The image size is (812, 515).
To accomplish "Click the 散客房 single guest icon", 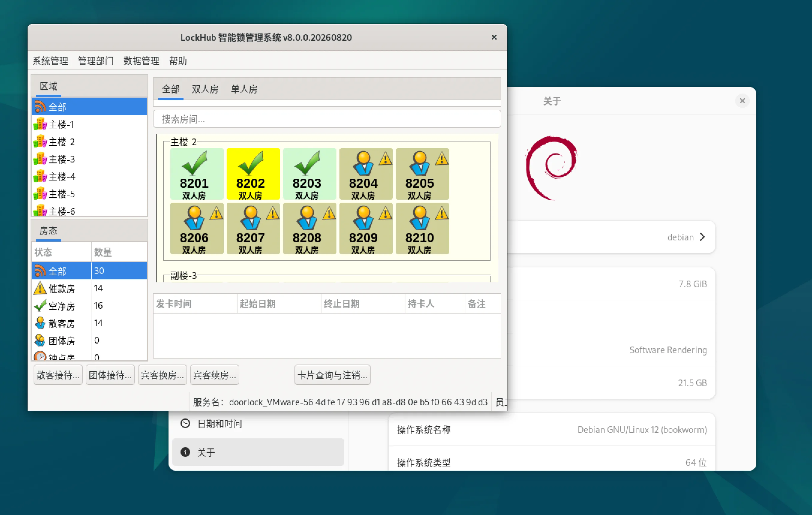I will [40, 323].
